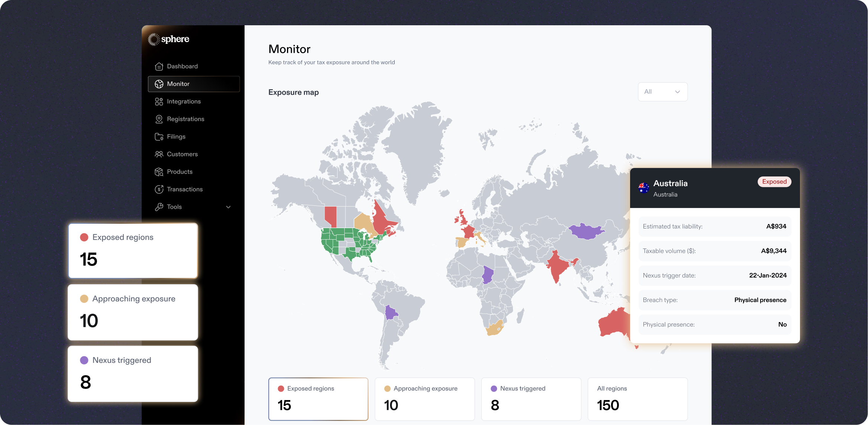Screen dimensions: 868x425
Task: Expand the Tools submenu chevron
Action: [228, 207]
